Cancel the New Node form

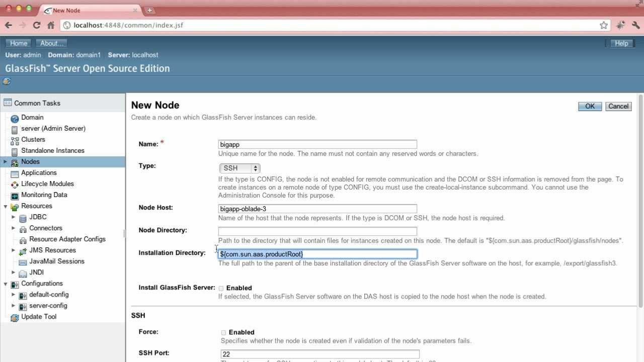pos(618,106)
